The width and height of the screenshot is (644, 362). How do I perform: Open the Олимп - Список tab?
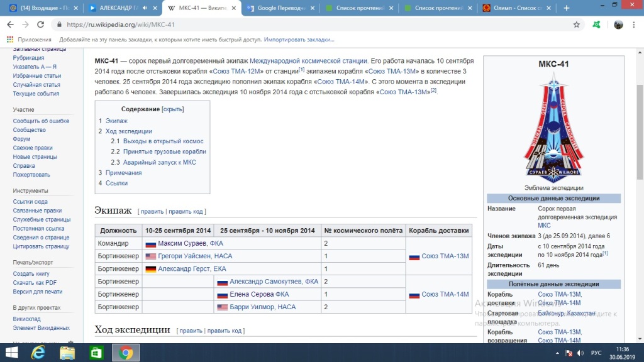[x=516, y=8]
